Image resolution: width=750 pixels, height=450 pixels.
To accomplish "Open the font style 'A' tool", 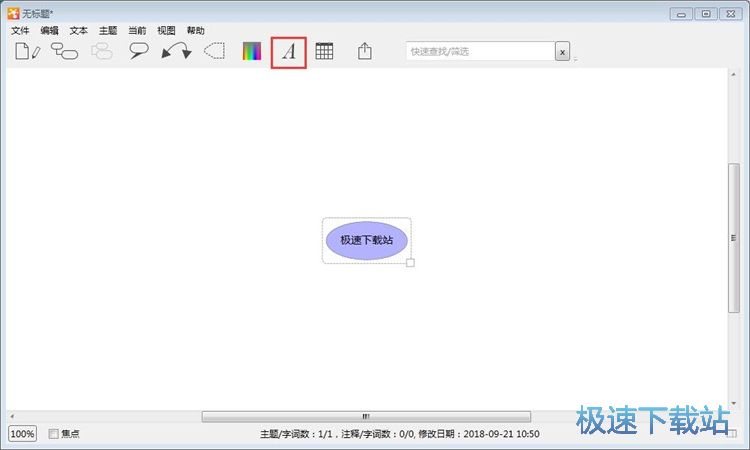I will tap(289, 51).
